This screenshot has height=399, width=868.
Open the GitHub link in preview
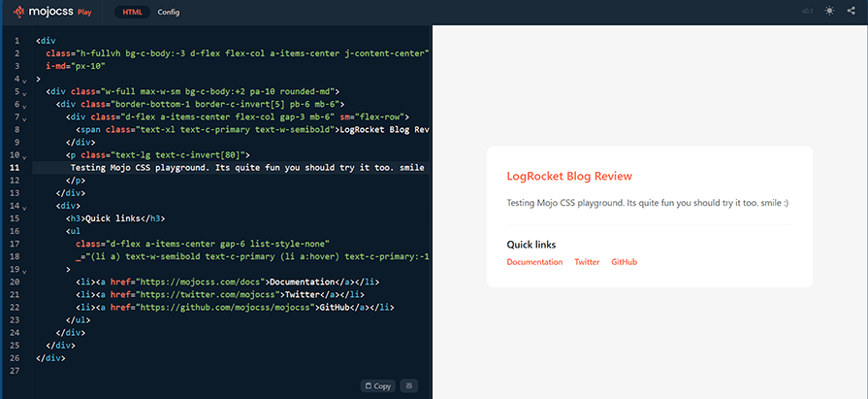pos(624,262)
